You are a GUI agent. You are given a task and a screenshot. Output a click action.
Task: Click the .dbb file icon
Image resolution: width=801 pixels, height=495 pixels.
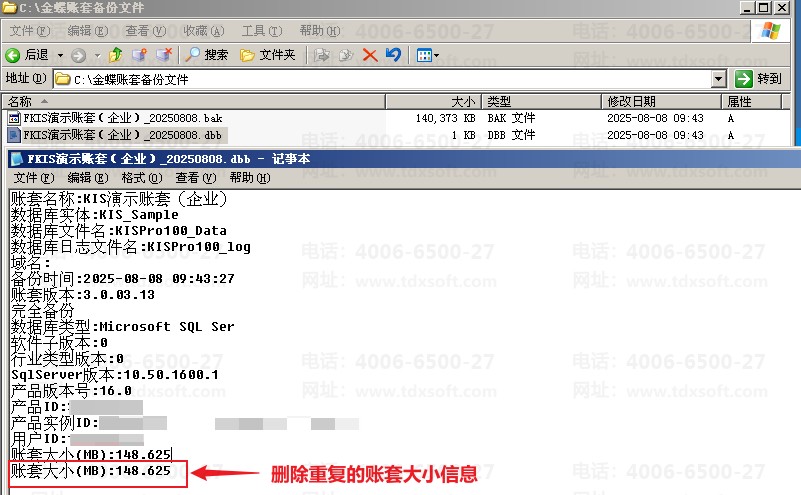click(x=14, y=135)
